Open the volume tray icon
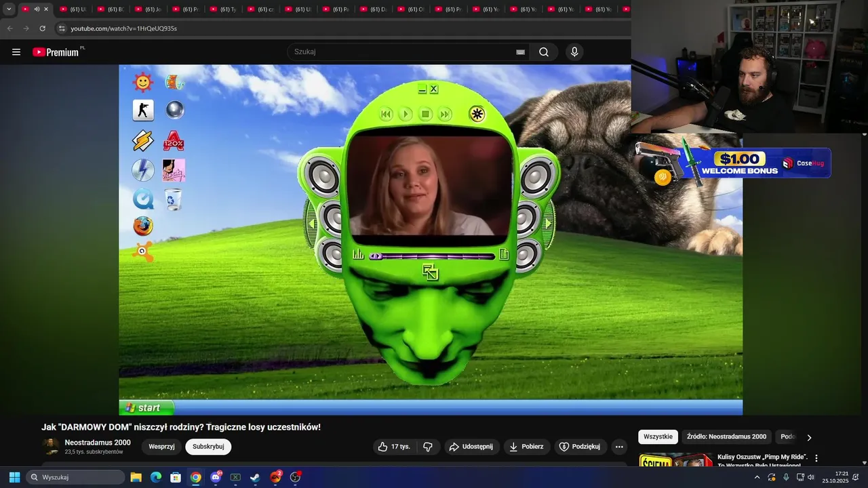 [x=811, y=477]
